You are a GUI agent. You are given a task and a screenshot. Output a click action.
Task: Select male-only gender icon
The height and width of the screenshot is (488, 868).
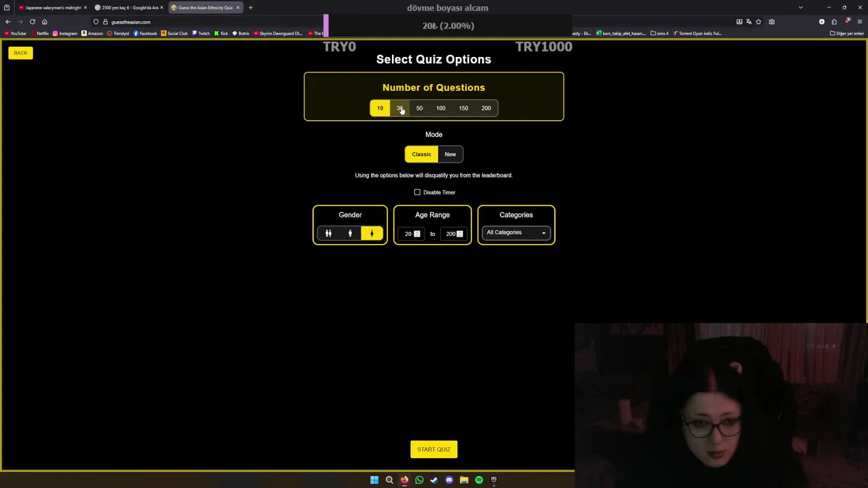350,234
